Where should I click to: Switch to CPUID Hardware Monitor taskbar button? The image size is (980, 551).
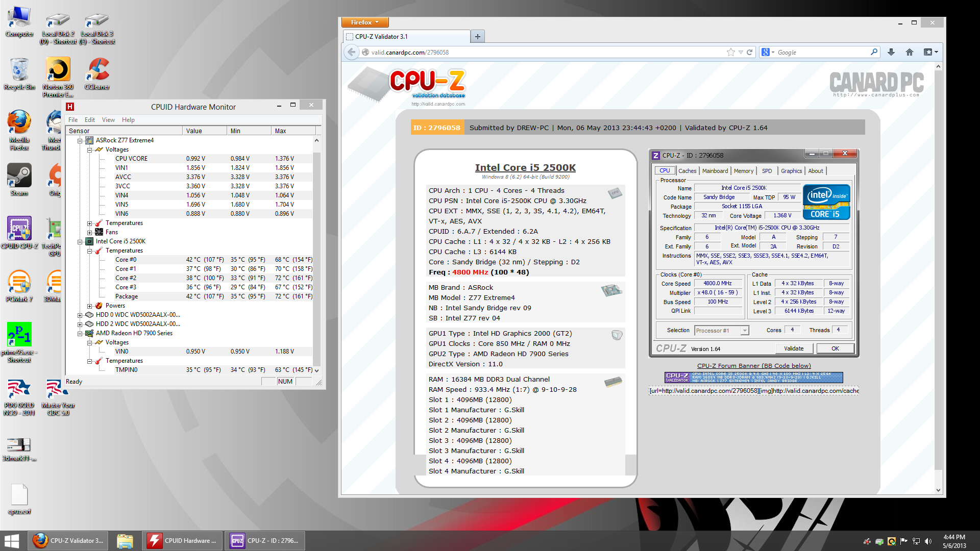tap(183, 541)
